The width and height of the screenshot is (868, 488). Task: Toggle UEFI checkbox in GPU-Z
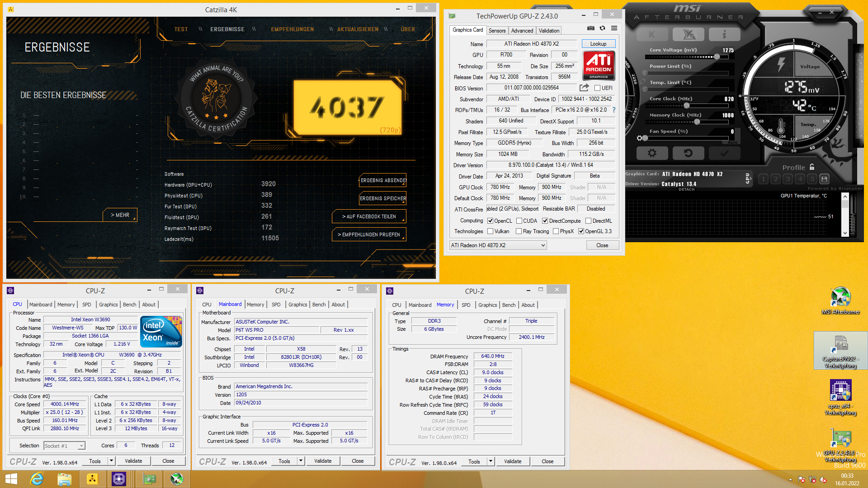pyautogui.click(x=597, y=88)
